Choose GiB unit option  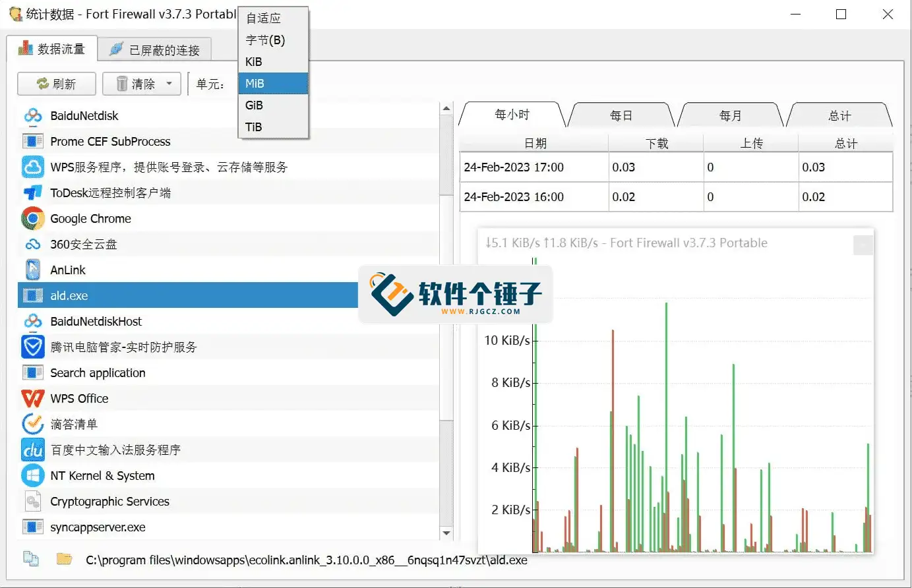pyautogui.click(x=273, y=105)
